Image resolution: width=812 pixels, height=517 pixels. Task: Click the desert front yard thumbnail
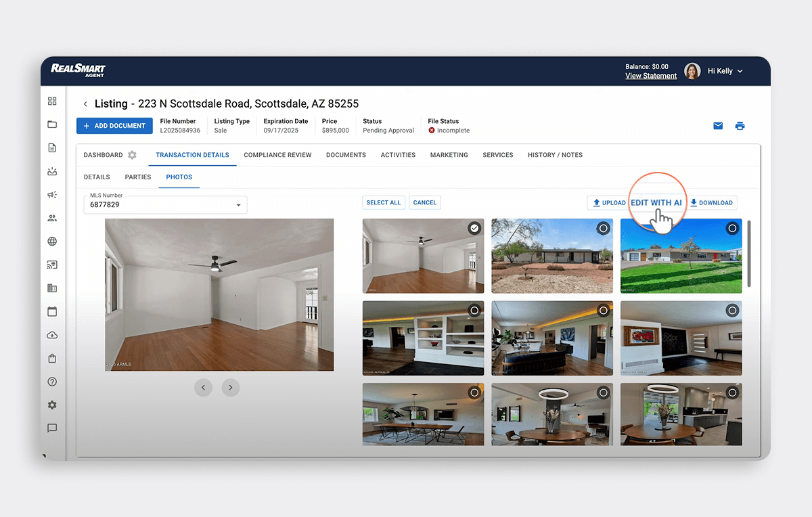[552, 256]
